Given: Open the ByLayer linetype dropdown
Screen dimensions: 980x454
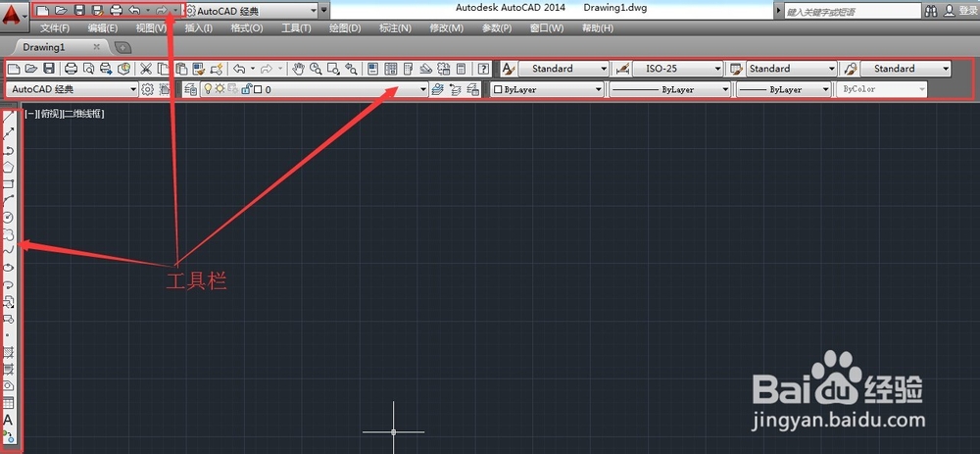Looking at the screenshot, I should click(x=670, y=89).
